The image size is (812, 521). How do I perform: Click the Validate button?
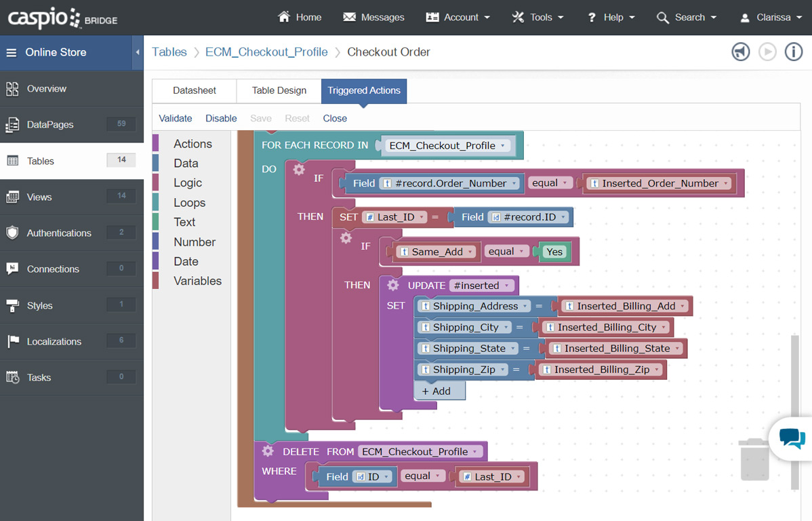click(175, 118)
